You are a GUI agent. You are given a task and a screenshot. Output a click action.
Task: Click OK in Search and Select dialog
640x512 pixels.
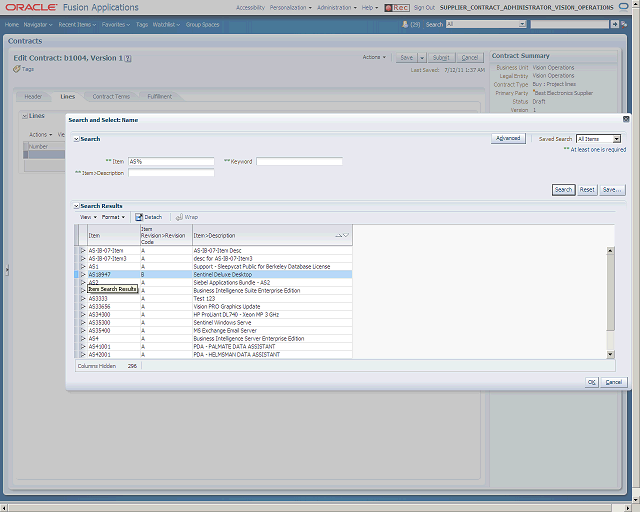pos(591,382)
